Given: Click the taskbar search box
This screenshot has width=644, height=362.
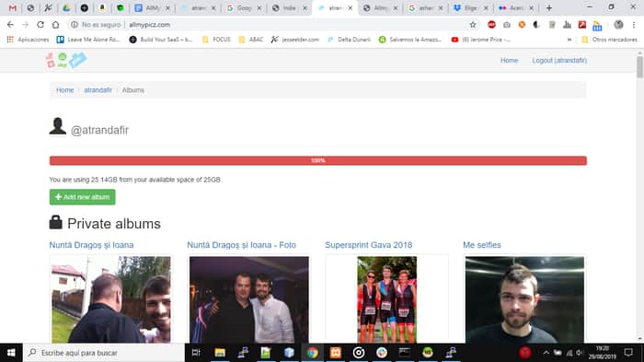Looking at the screenshot, I should 104,353.
